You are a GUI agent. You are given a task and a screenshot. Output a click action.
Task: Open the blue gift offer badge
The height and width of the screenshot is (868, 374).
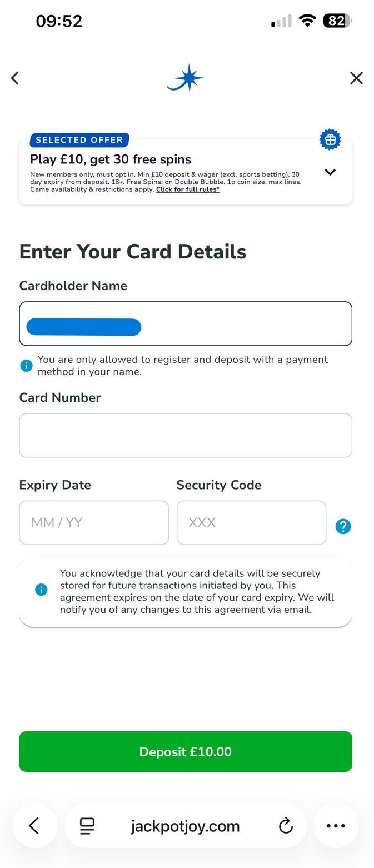[x=330, y=139]
